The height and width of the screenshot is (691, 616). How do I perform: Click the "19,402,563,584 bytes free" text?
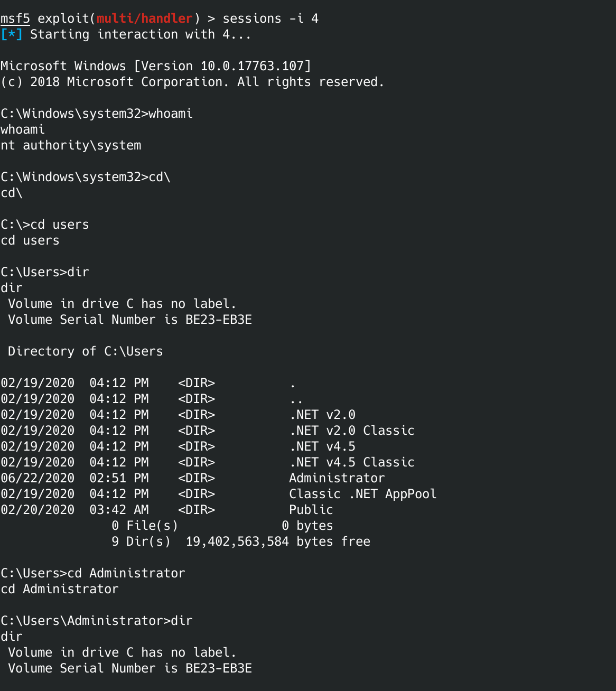pos(278,541)
